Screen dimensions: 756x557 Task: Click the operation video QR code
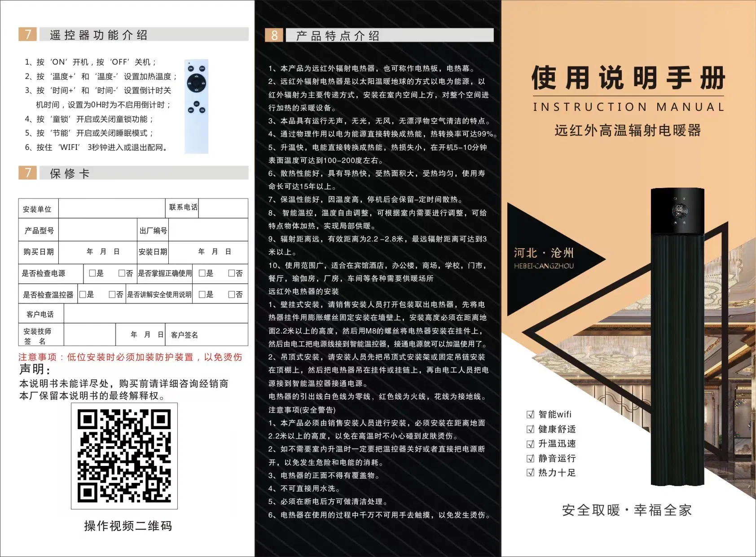tap(124, 456)
